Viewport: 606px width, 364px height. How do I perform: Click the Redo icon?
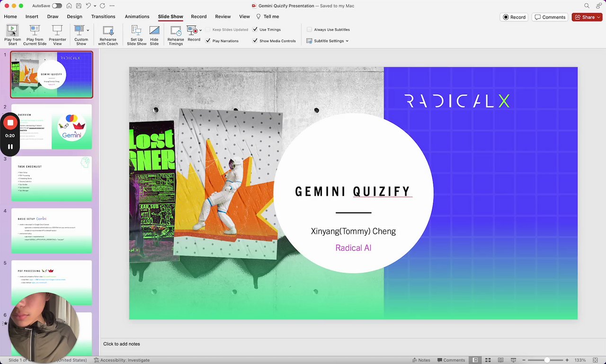(x=102, y=6)
